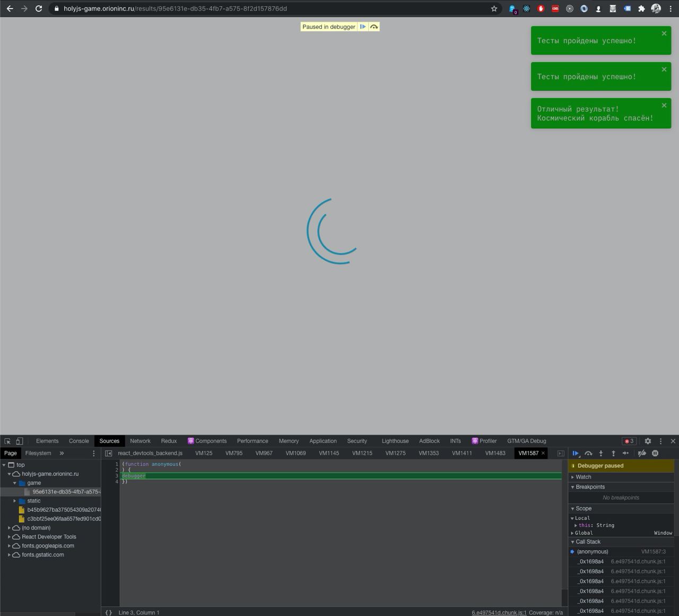The height and width of the screenshot is (616, 679).
Task: Bookmark this page with the star icon
Action: [494, 8]
